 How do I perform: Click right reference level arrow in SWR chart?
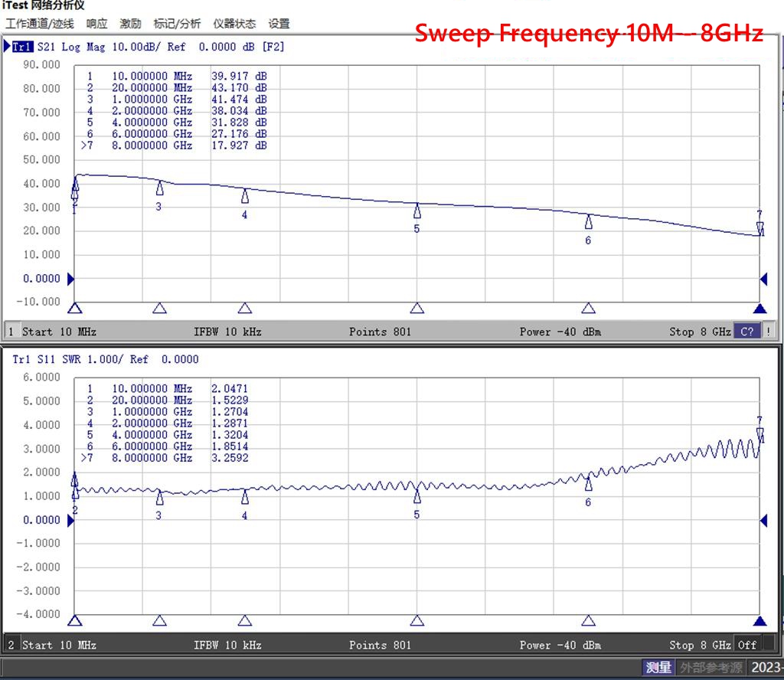(x=763, y=521)
